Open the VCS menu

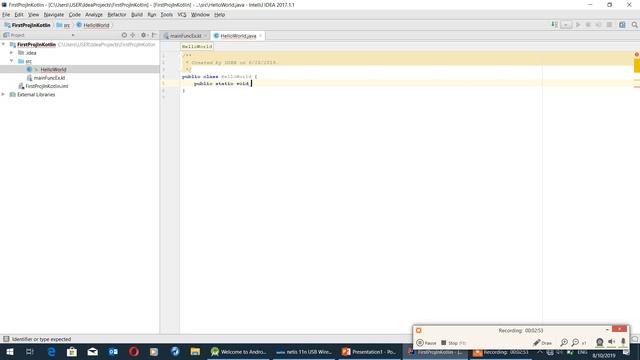click(182, 15)
